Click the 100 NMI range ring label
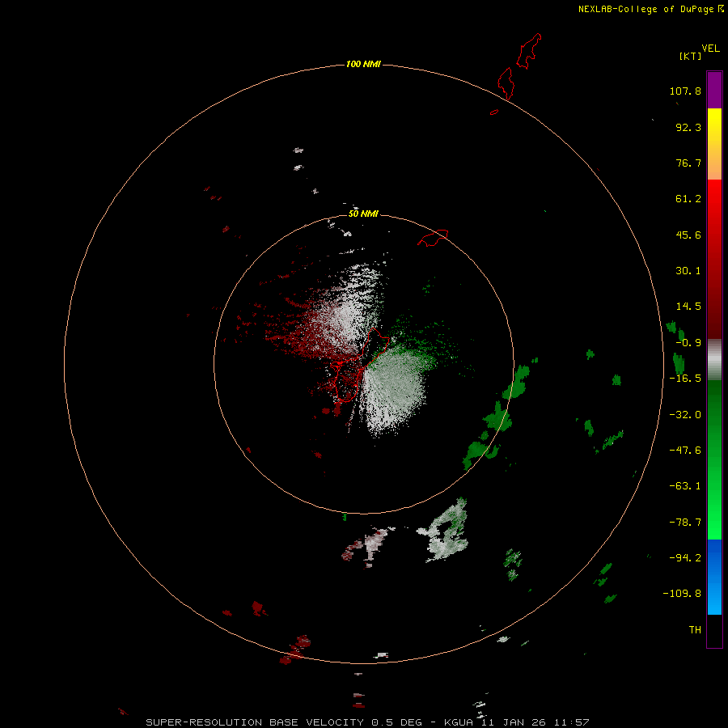Viewport: 728px width, 728px height. pos(363,64)
